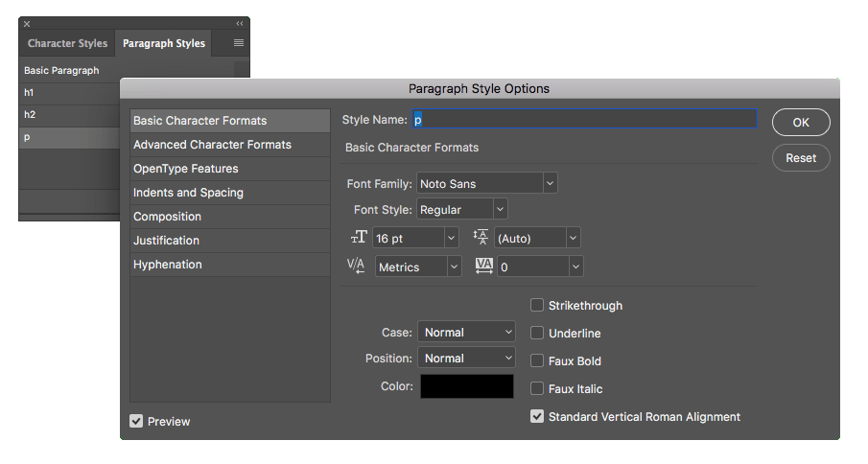Select Indents and Spacing category
868x464 pixels.
[x=188, y=193]
